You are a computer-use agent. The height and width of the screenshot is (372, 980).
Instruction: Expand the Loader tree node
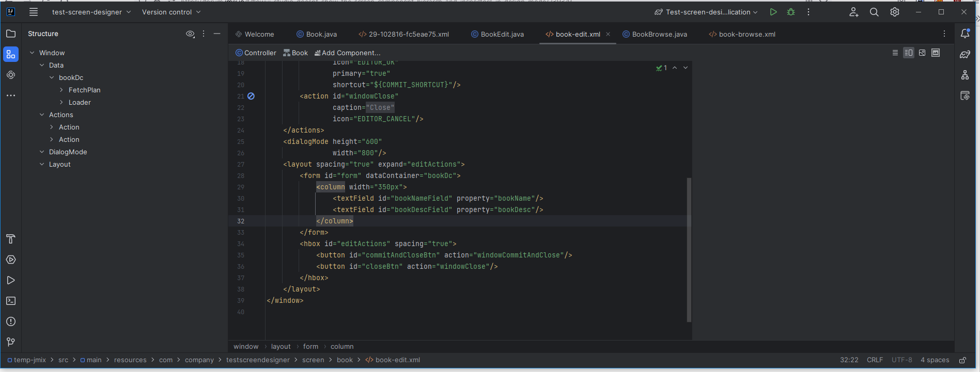click(x=61, y=102)
